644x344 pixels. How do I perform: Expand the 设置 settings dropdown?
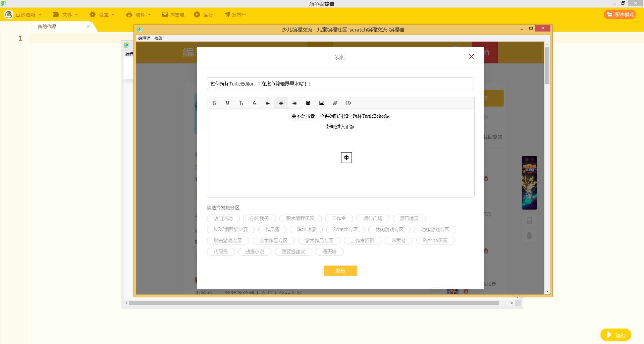[102, 15]
